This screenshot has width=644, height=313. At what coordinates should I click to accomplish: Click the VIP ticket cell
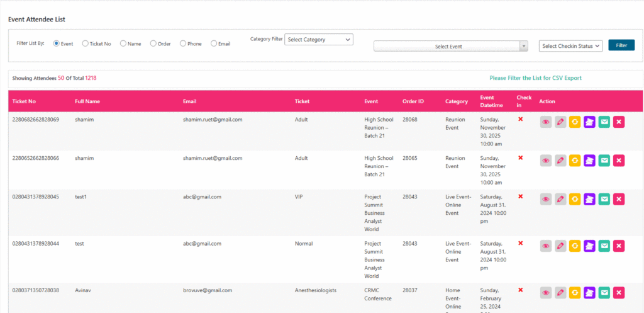(x=299, y=196)
